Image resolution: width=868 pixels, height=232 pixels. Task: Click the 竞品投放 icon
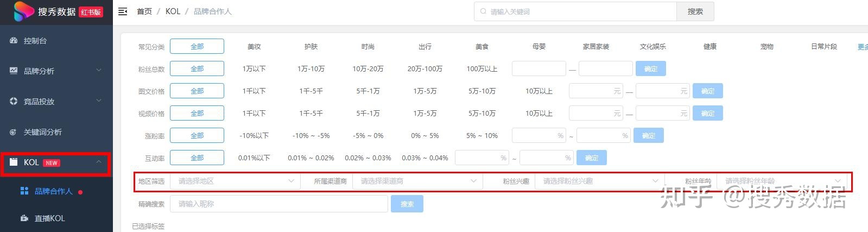point(14,101)
